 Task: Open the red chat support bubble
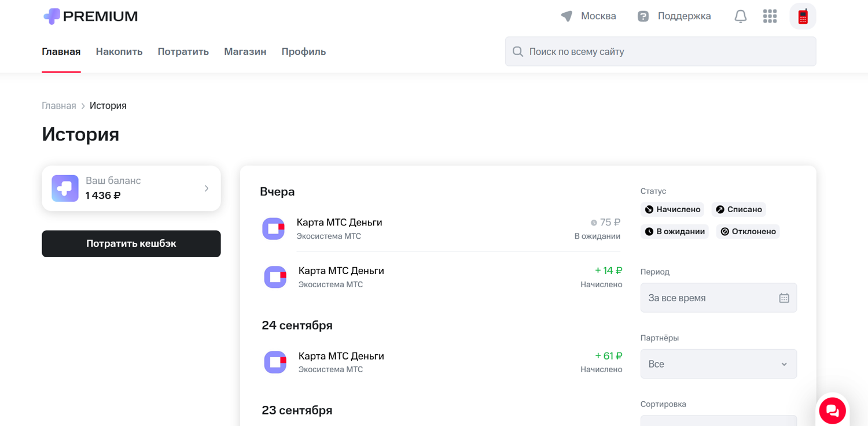pyautogui.click(x=832, y=411)
